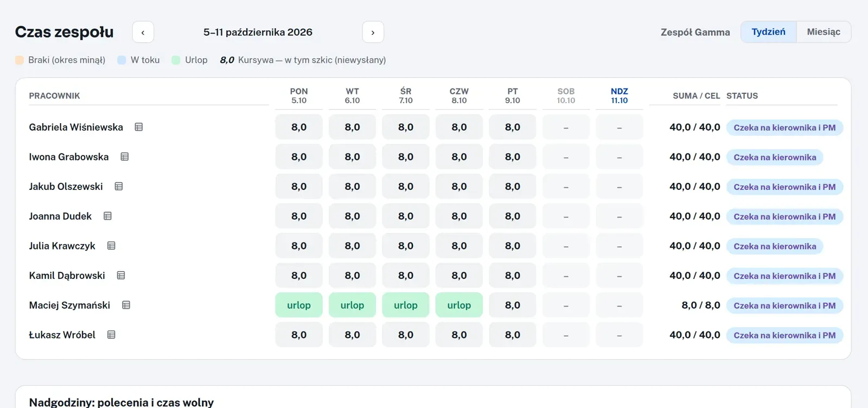
Task: Open Jakub Olszewski's Friday 8,0 cell
Action: click(x=513, y=187)
